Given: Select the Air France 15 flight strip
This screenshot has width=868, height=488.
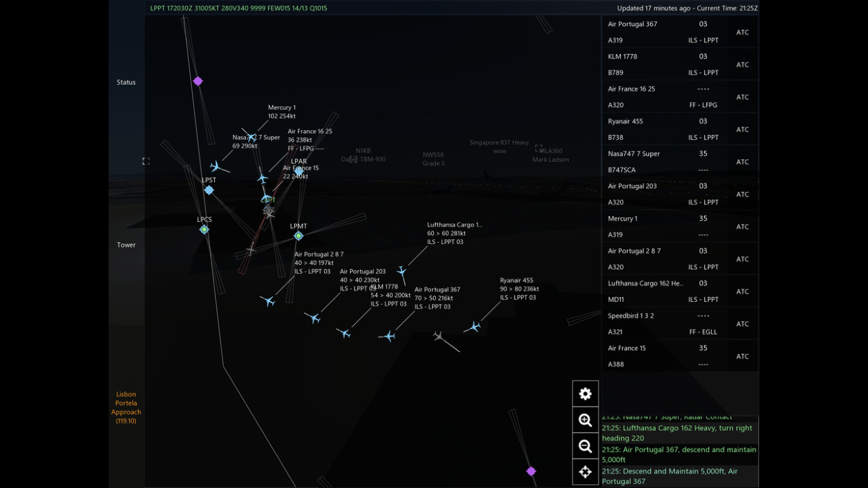Looking at the screenshot, I should (680, 357).
